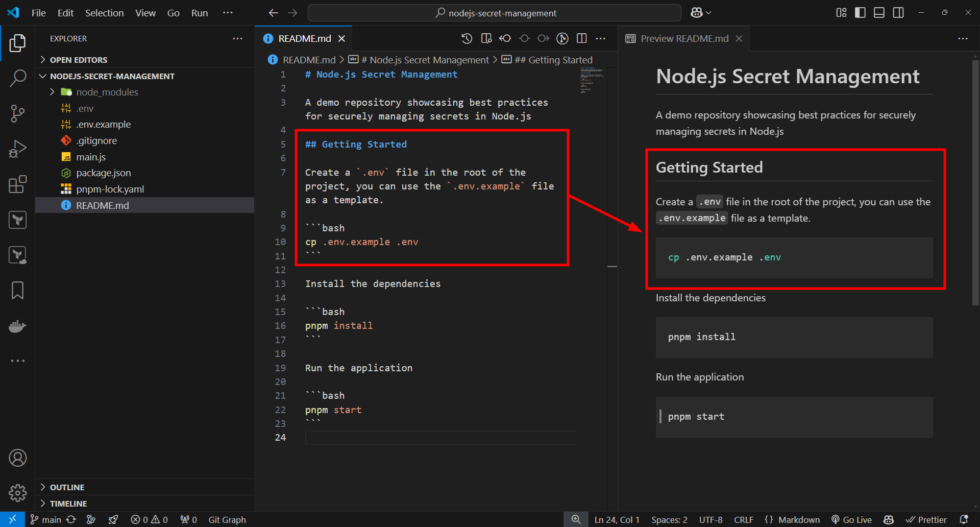980x527 pixels.
Task: Open the Selection menu
Action: coord(104,13)
